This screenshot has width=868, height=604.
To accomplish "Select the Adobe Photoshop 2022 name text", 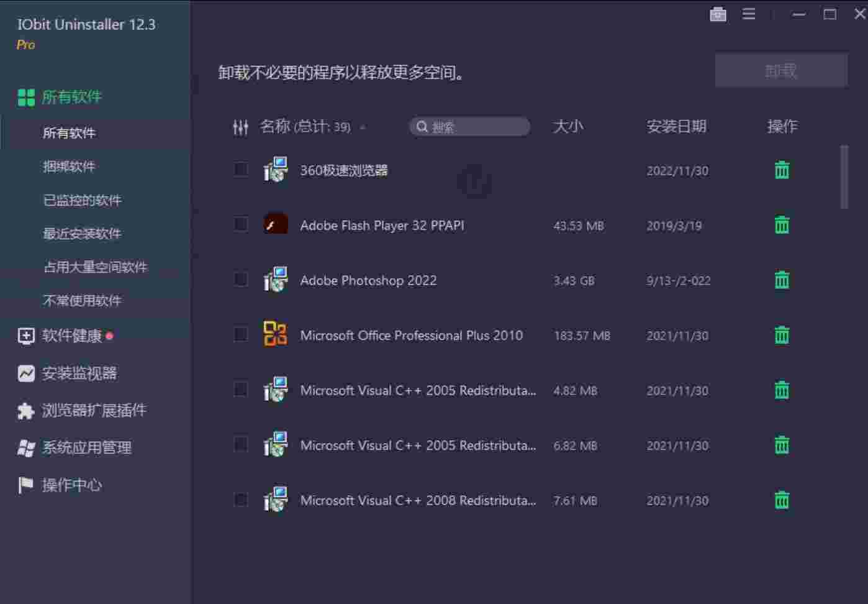I will pos(368,280).
